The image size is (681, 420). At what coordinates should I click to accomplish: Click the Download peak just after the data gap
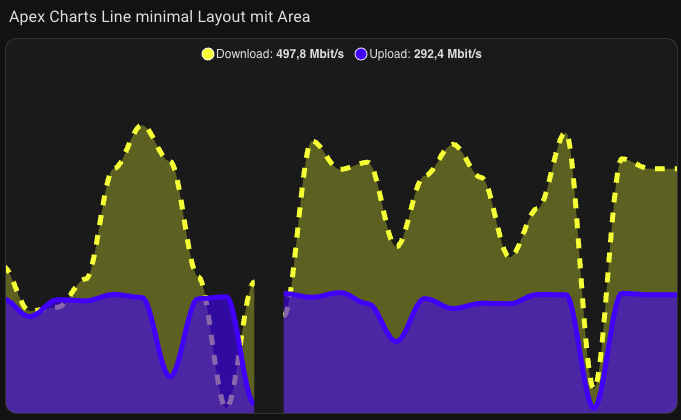pos(314,142)
